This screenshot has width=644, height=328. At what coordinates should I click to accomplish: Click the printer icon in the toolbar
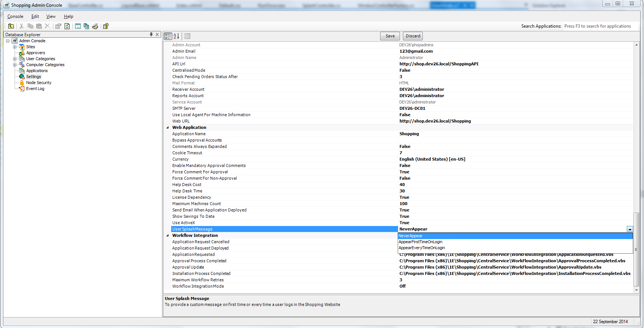pyautogui.click(x=95, y=26)
